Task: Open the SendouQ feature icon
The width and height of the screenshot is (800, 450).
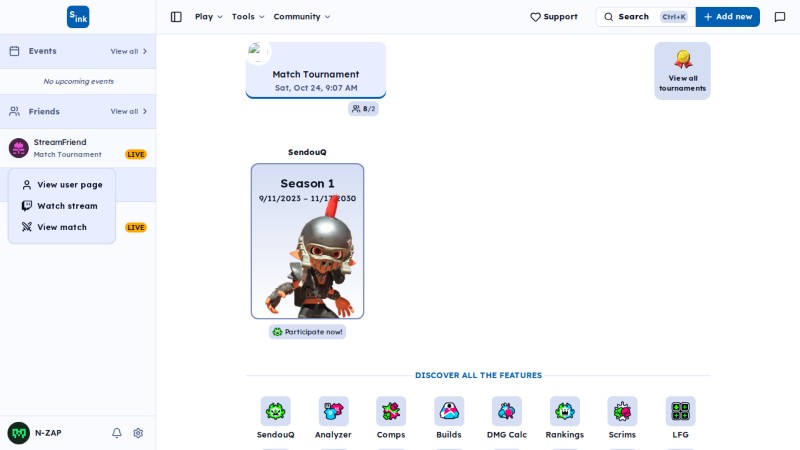Action: [x=276, y=411]
